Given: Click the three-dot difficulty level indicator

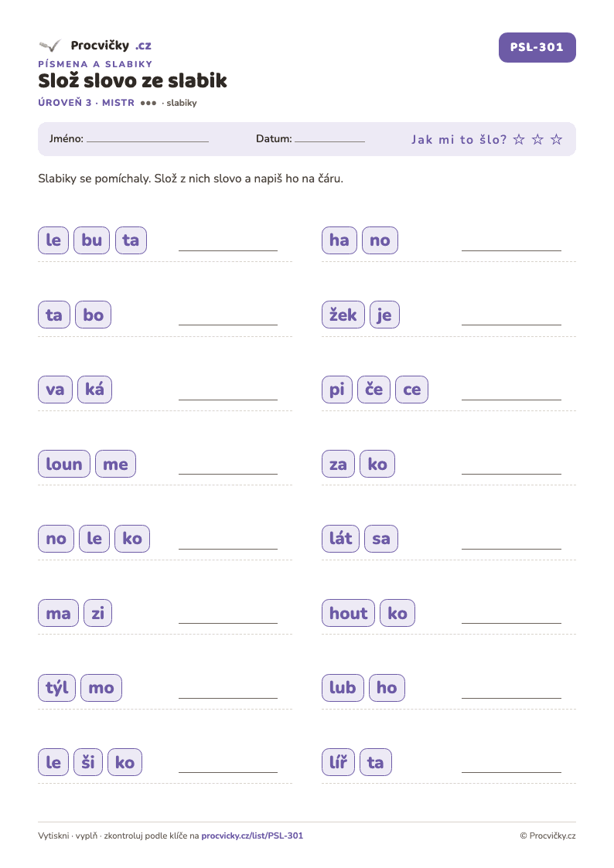Looking at the screenshot, I should pyautogui.click(x=148, y=103).
